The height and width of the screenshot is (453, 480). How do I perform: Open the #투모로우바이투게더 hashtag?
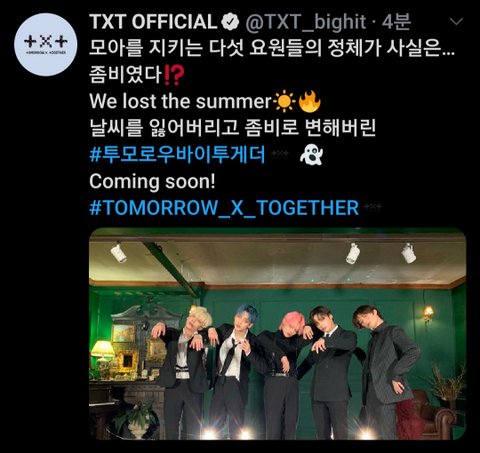[177, 154]
